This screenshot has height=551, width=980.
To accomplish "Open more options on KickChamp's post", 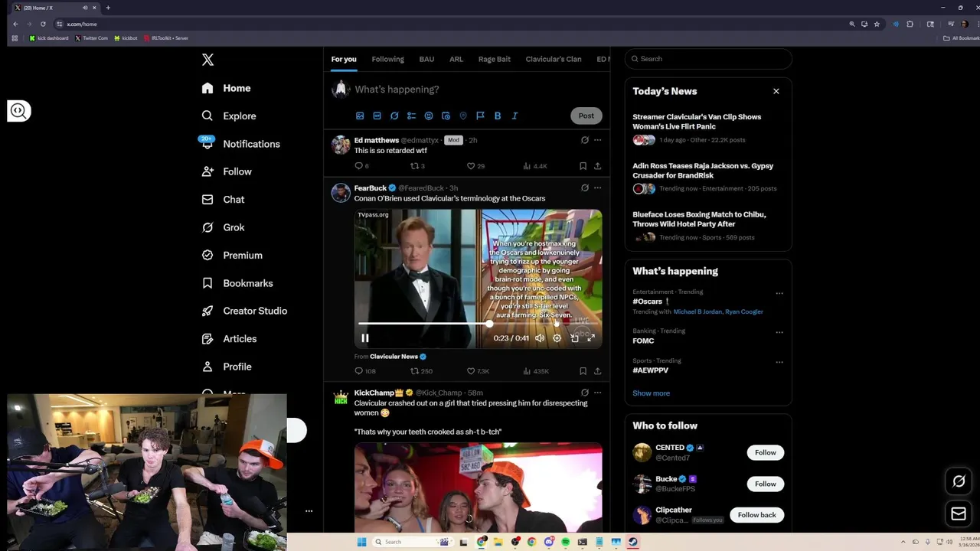I will 598,393.
